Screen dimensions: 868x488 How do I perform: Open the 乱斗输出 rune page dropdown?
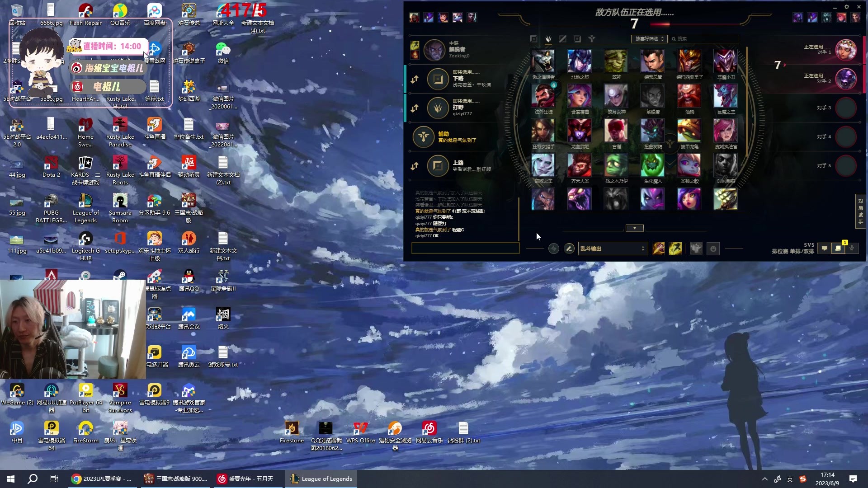coord(613,249)
